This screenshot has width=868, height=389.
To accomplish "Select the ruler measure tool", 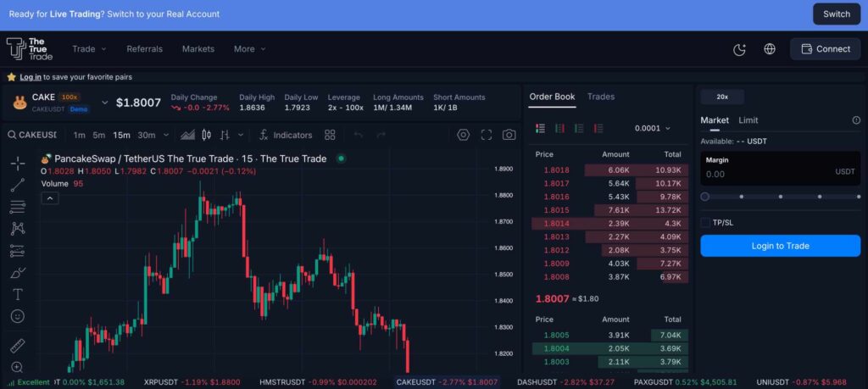I will tap(18, 346).
